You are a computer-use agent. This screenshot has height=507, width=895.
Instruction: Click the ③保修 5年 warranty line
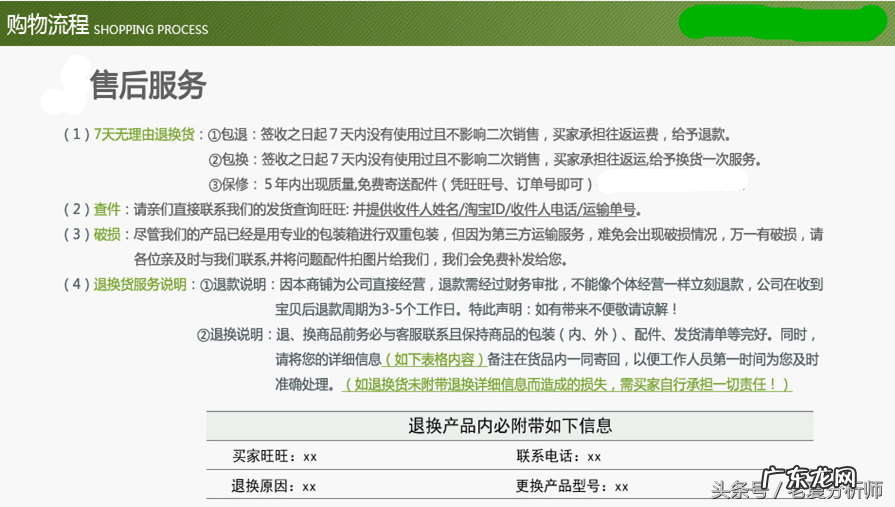(401, 184)
